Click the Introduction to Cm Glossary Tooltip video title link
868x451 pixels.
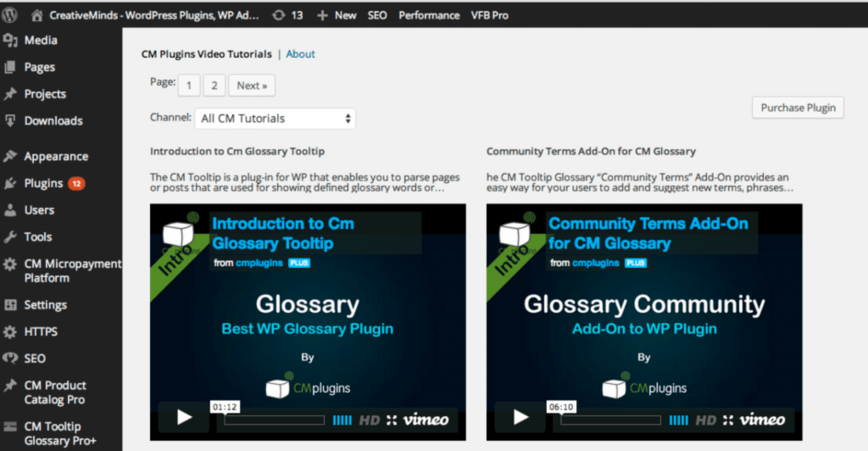[x=283, y=233]
